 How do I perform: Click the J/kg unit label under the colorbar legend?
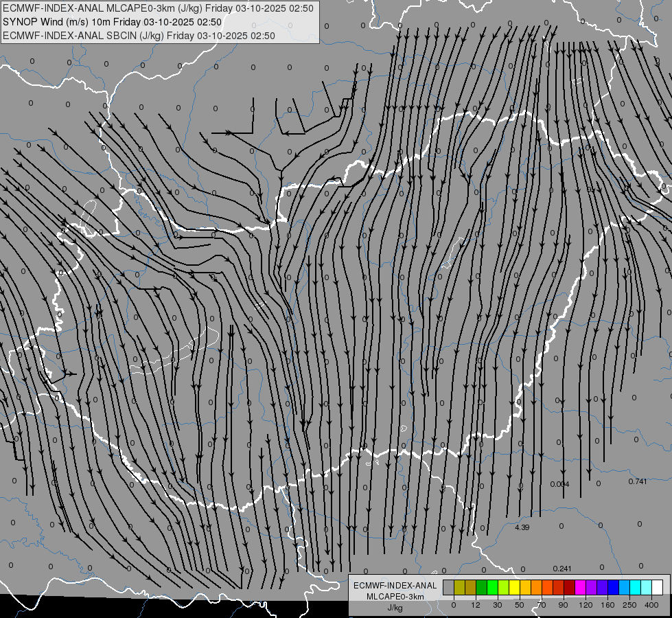pos(395,608)
